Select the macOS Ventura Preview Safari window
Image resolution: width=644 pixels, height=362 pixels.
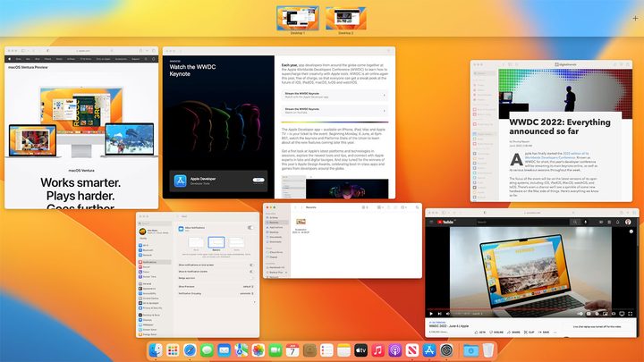[x=81, y=128]
